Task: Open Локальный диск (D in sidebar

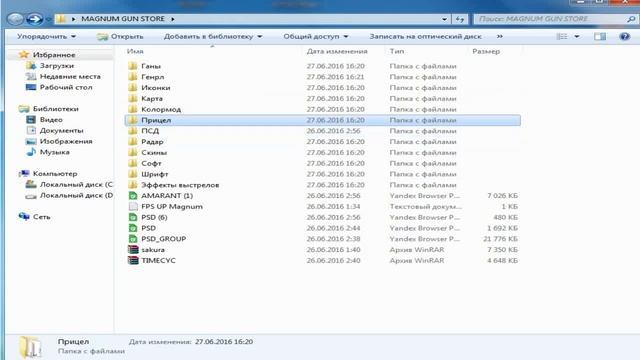Action: coord(76,195)
